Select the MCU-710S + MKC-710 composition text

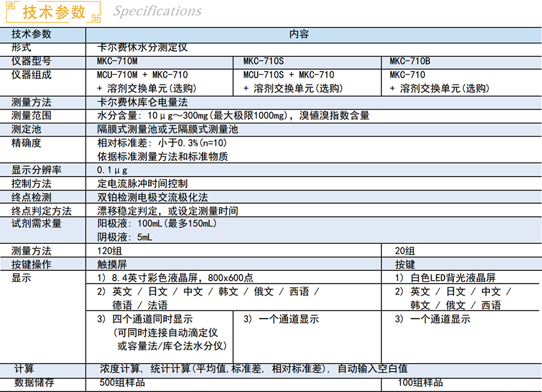[x=288, y=75]
